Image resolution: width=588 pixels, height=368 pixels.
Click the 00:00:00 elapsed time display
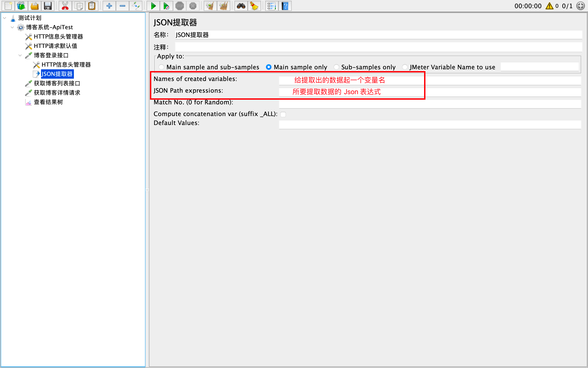pyautogui.click(x=528, y=6)
